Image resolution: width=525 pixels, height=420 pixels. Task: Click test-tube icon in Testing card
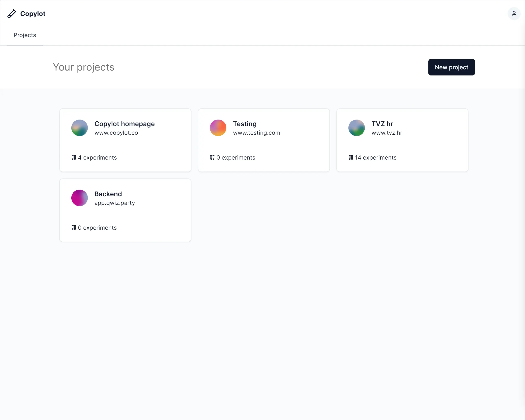(x=212, y=157)
